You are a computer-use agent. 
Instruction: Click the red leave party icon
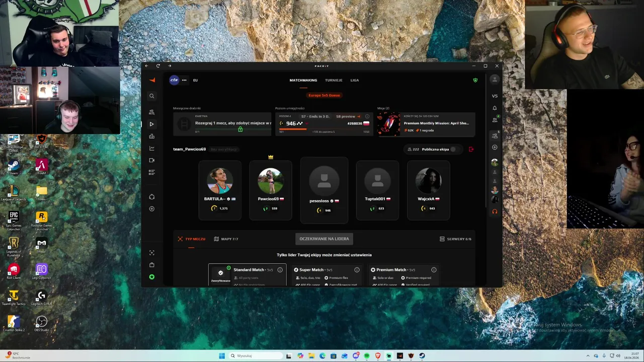coord(471,149)
